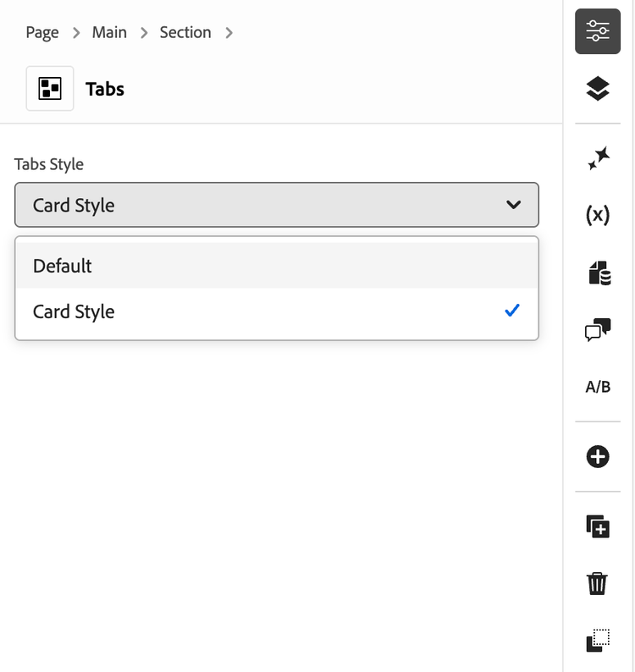Open the layers content tree icon

pos(598,88)
